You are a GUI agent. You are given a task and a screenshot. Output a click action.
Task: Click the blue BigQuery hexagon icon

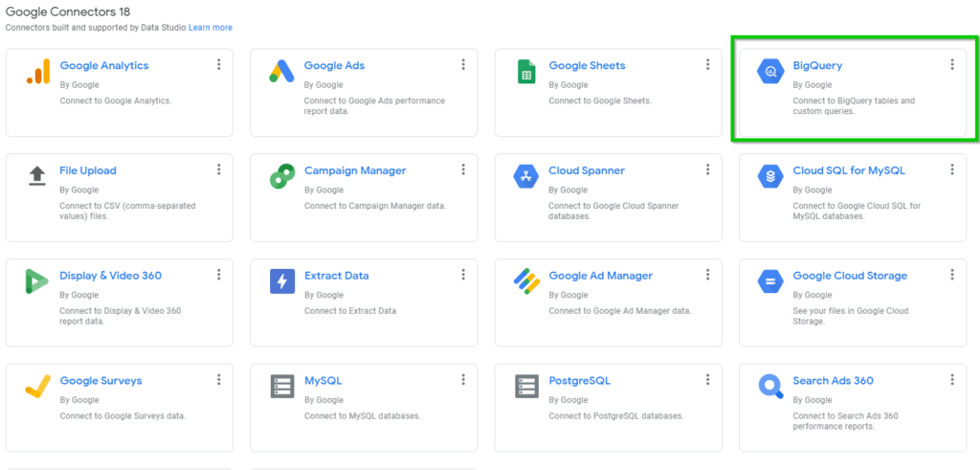coord(770,72)
